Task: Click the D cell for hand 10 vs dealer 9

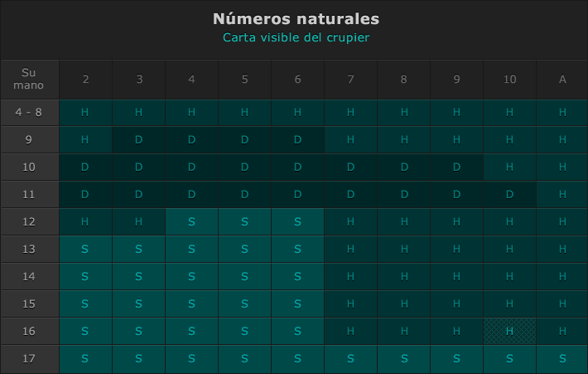Action: (x=457, y=168)
